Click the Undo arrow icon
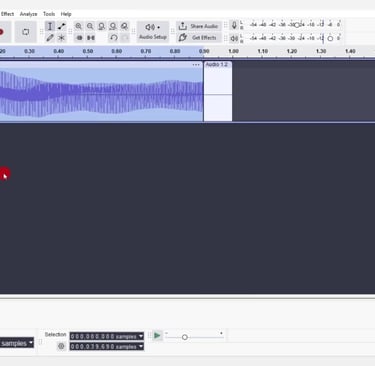The width and height of the screenshot is (375, 366). (x=114, y=38)
